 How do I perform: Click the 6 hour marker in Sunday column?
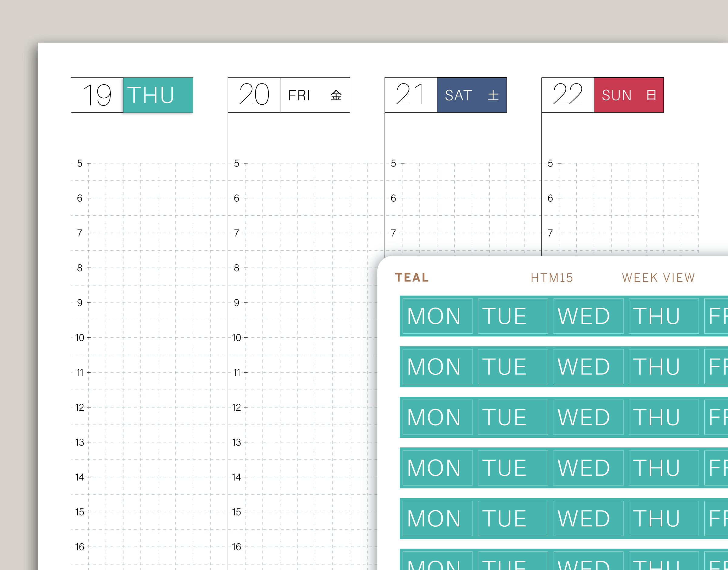pos(550,198)
